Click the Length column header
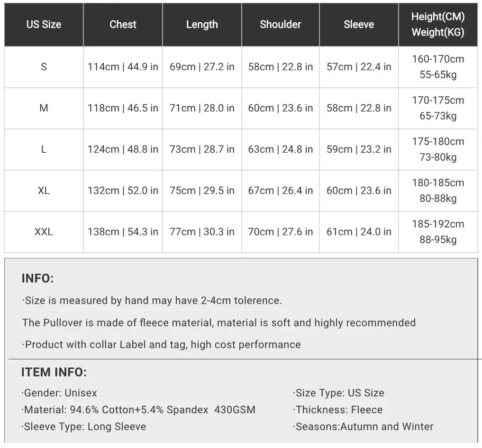Screen dimensions: 482x448 point(202,25)
